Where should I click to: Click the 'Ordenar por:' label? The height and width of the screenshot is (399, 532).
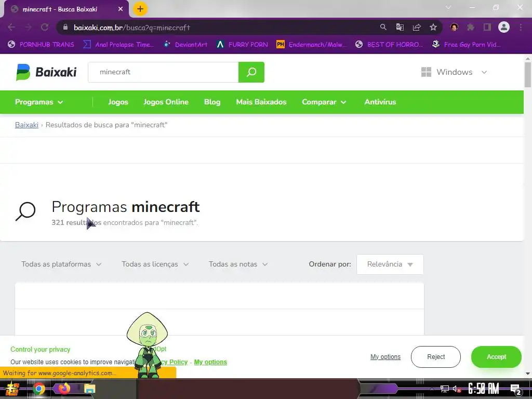pos(330,264)
